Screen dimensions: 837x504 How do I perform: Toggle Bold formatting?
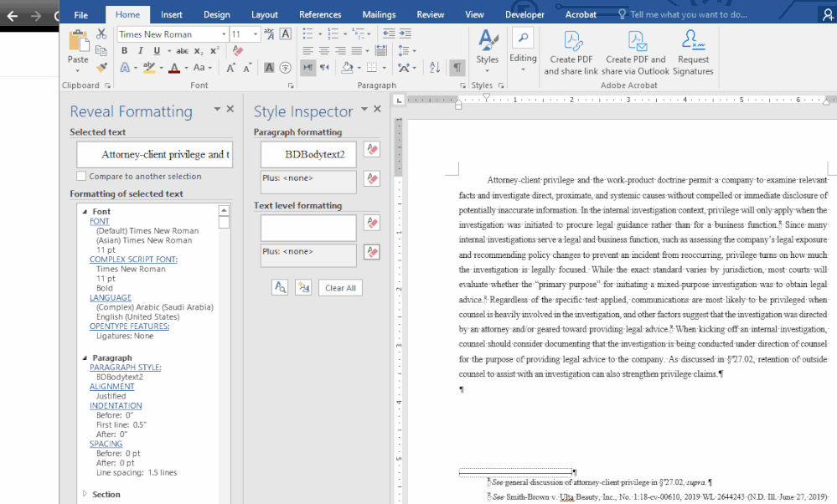[x=124, y=50]
